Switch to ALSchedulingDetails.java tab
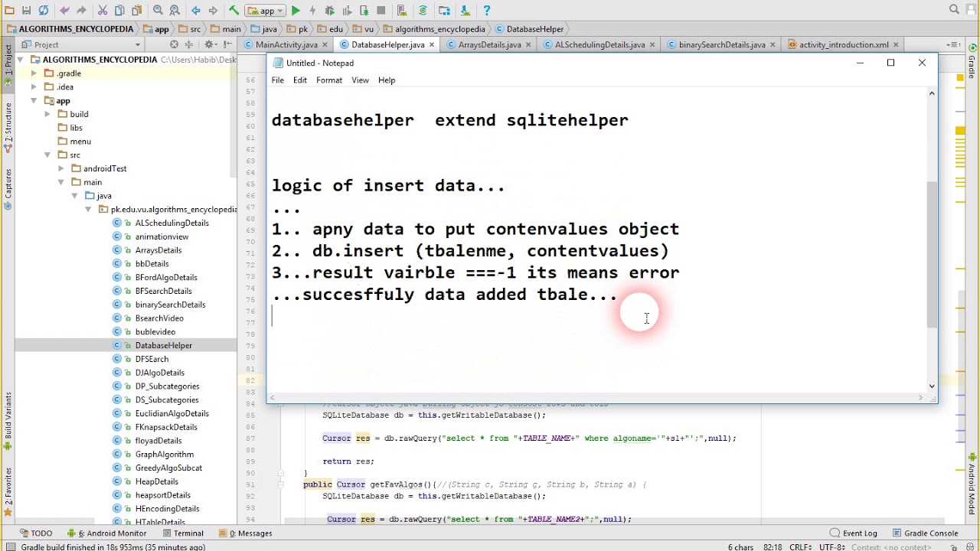The image size is (980, 551). [599, 44]
